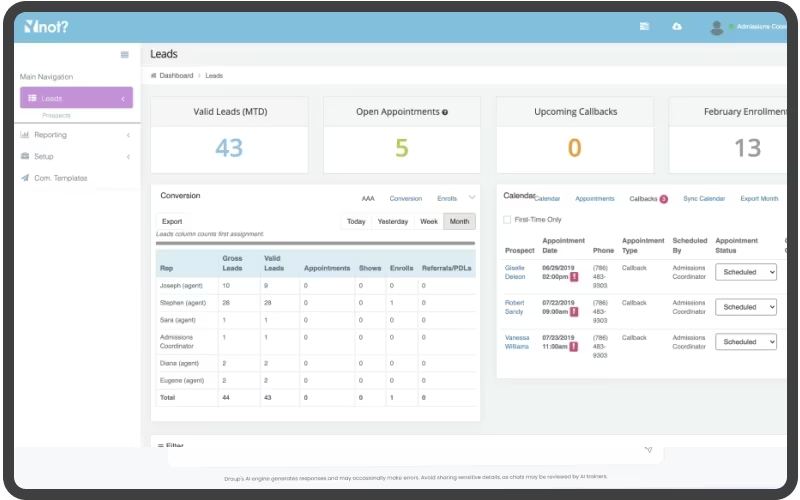Image resolution: width=800 pixels, height=500 pixels.
Task: Click the filter funnel icon at bottom
Action: pyautogui.click(x=648, y=449)
